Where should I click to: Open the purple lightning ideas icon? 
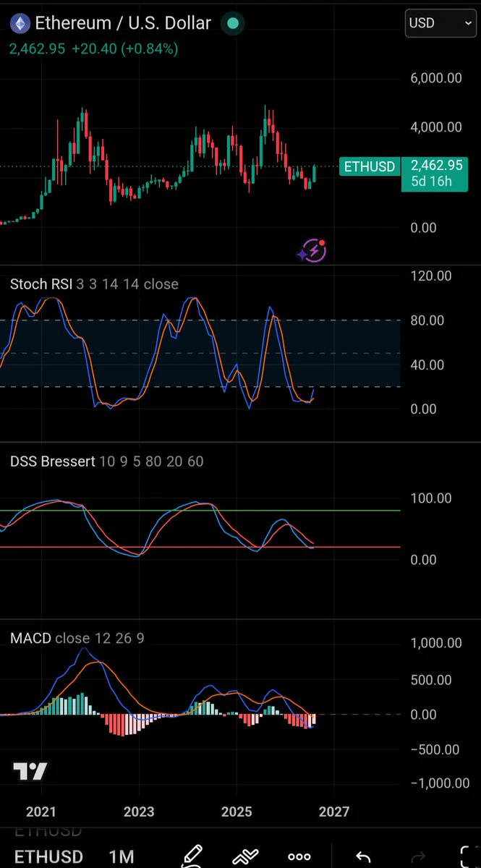click(313, 251)
